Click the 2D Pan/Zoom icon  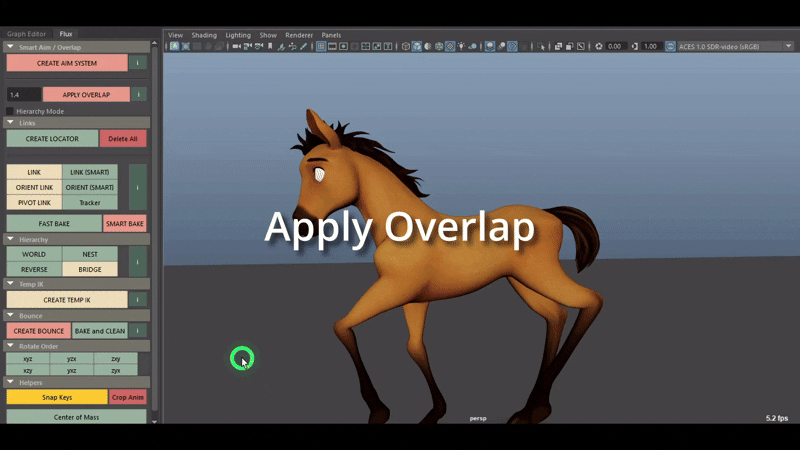click(x=292, y=46)
